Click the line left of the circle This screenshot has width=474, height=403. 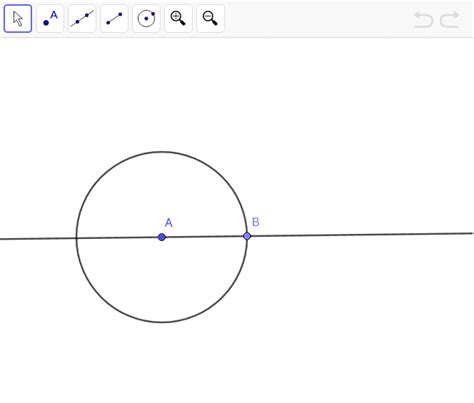(x=37, y=238)
